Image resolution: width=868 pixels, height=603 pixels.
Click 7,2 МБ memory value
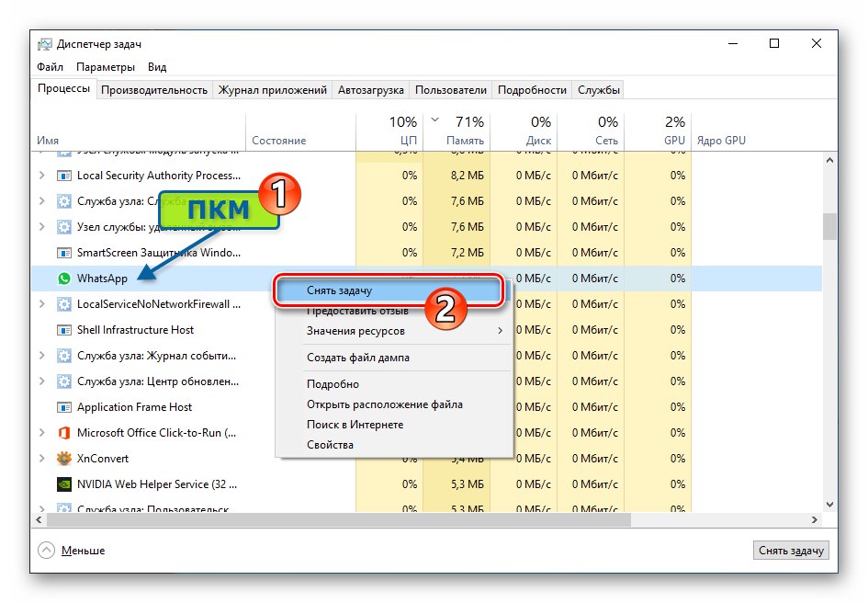click(468, 253)
